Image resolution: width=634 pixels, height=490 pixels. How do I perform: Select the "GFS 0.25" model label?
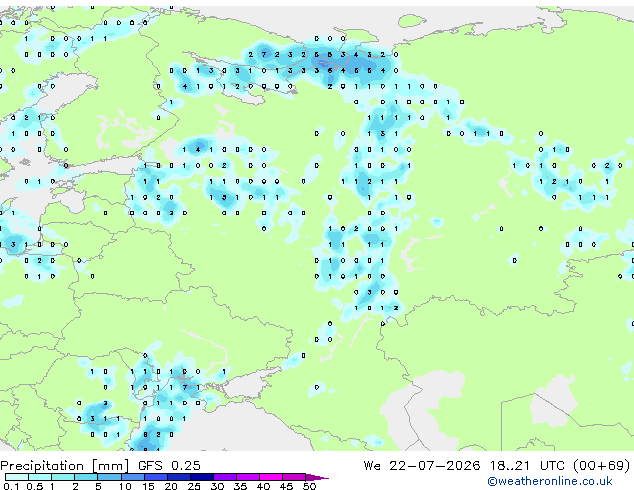(x=169, y=465)
